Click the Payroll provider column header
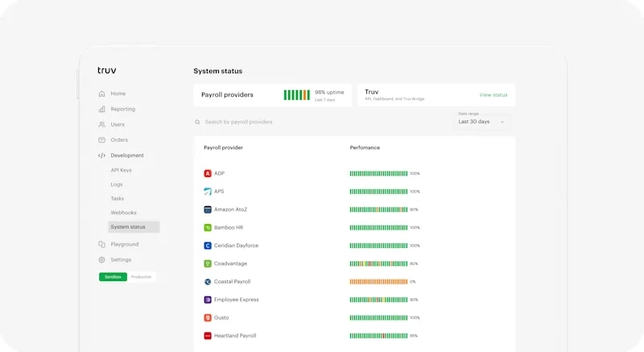Viewport: 644px width, 352px height. [223, 147]
